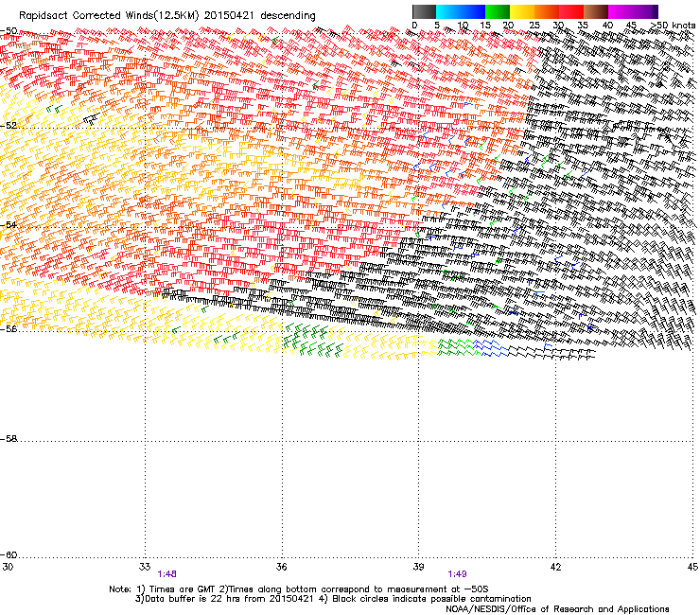Viewport: 700px width, 615px height.
Task: Click the latitude label '-58'
Action: tap(9, 439)
